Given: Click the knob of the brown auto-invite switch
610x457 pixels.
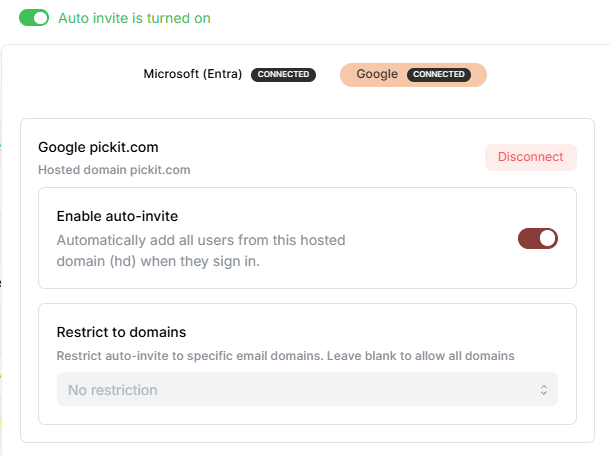Looking at the screenshot, I should point(546,238).
